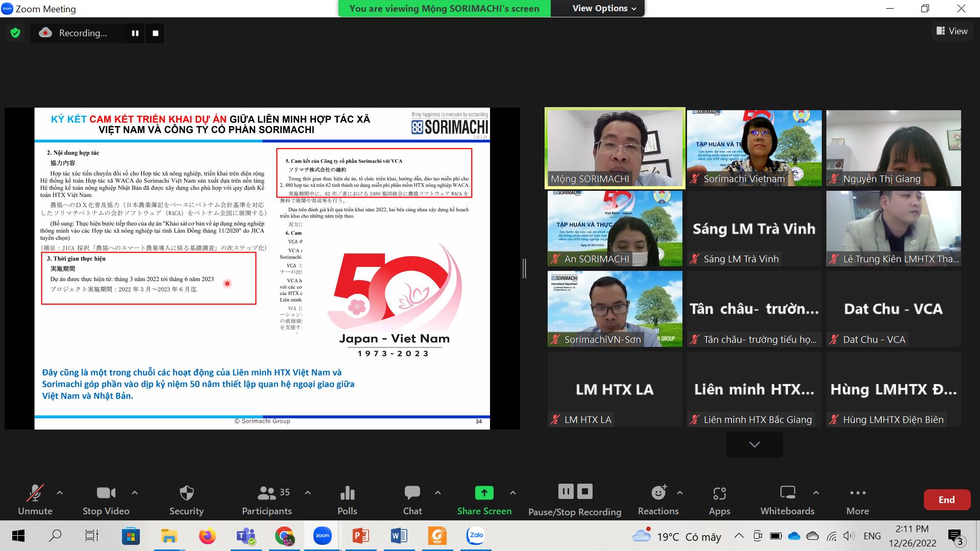Click the red End meeting button
980x551 pixels.
point(947,500)
